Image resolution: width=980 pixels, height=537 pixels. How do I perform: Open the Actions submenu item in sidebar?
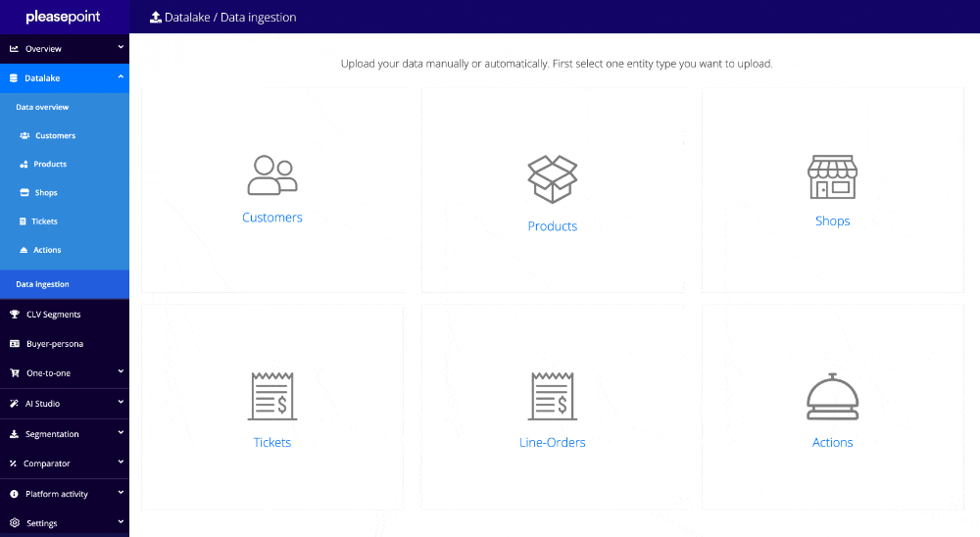coord(47,250)
